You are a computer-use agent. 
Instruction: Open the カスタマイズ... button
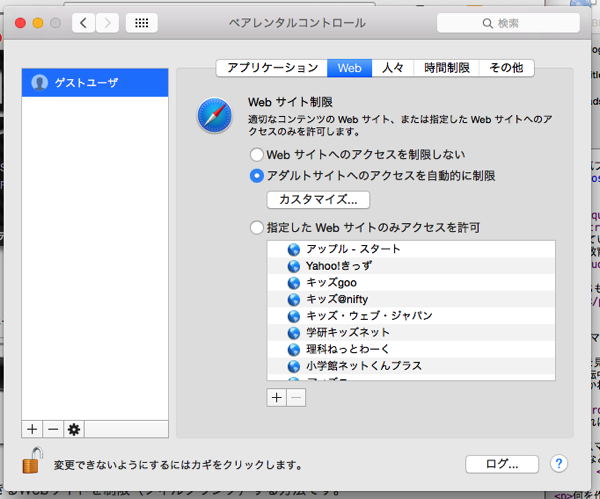[x=318, y=200]
